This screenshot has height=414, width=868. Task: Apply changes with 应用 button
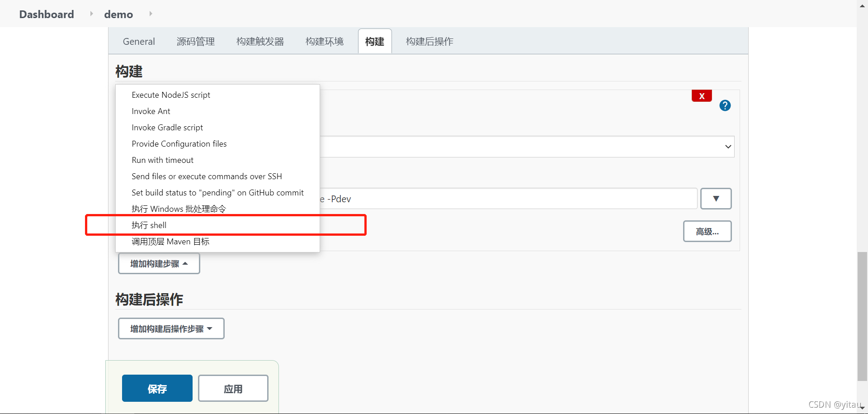point(233,388)
